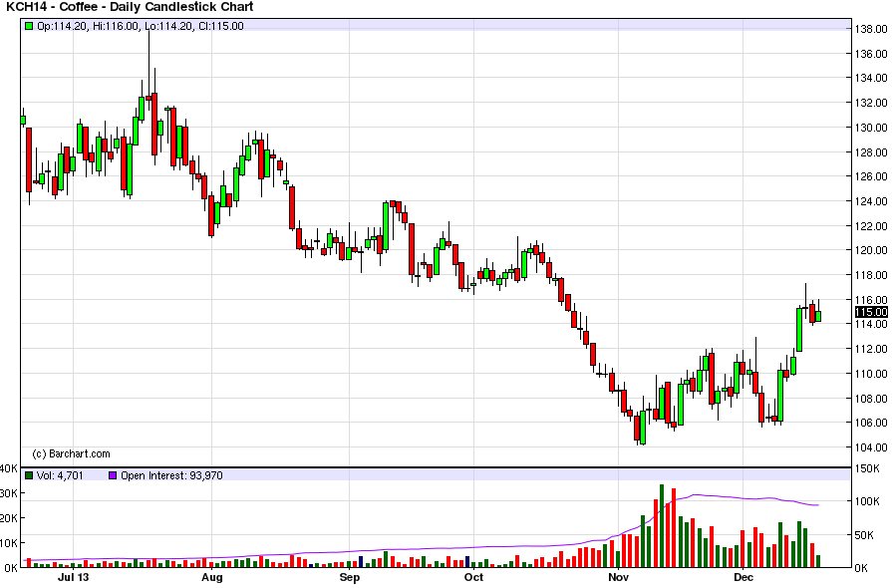Viewport: 892px width, 588px height.
Task: Click the 20K volume axis label
Action: [9, 518]
